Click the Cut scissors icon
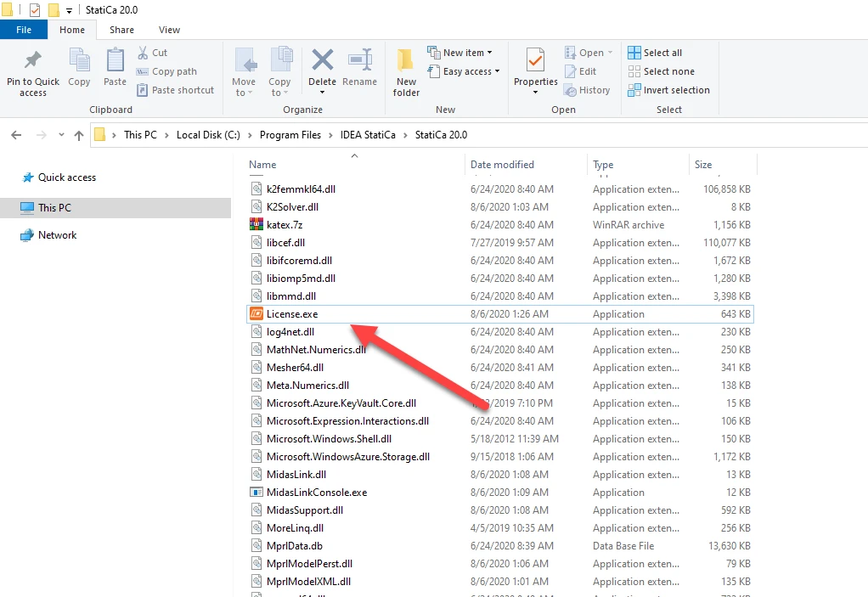This screenshot has height=597, width=868. (143, 53)
